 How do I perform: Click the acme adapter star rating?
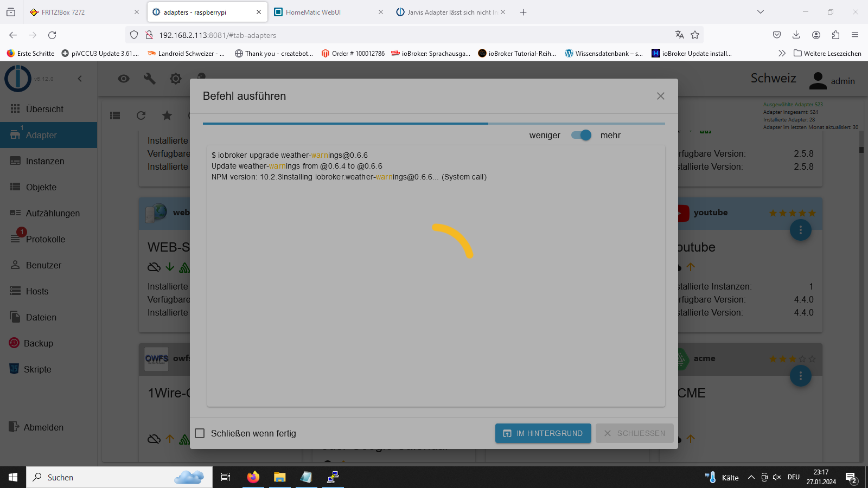792,359
